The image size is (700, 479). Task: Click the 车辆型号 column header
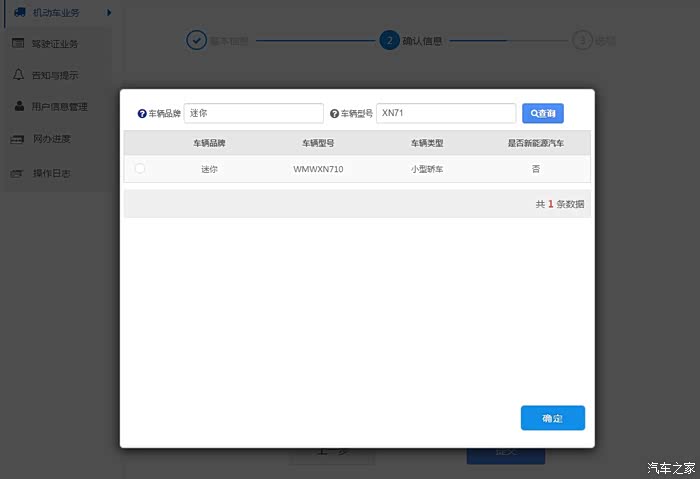tap(318, 143)
